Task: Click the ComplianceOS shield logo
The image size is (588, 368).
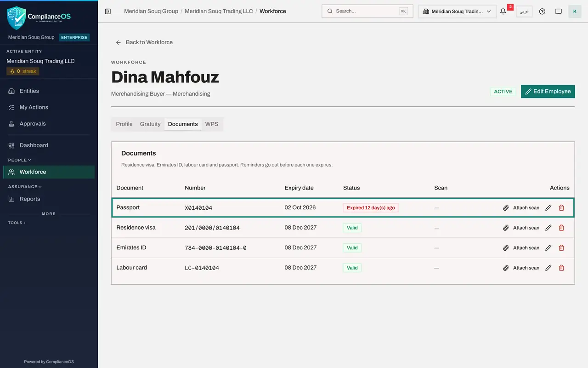Action: [16, 17]
